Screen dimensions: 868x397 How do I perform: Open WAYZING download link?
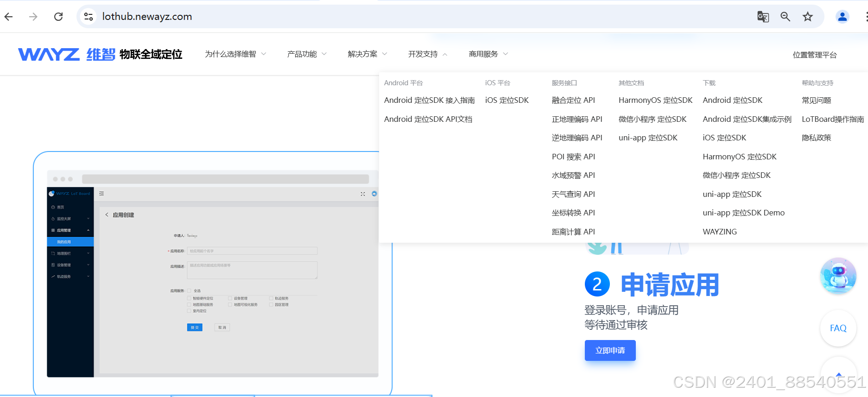720,232
